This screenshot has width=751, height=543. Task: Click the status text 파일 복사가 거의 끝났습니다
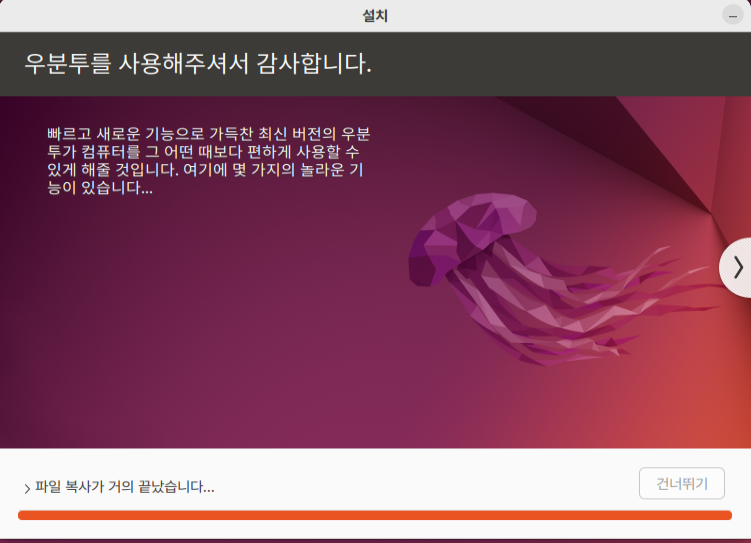click(125, 487)
